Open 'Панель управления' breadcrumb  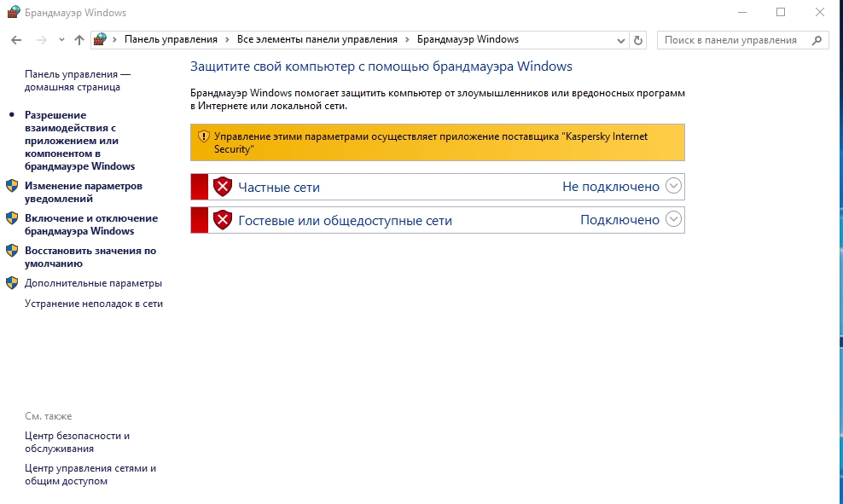click(x=171, y=39)
